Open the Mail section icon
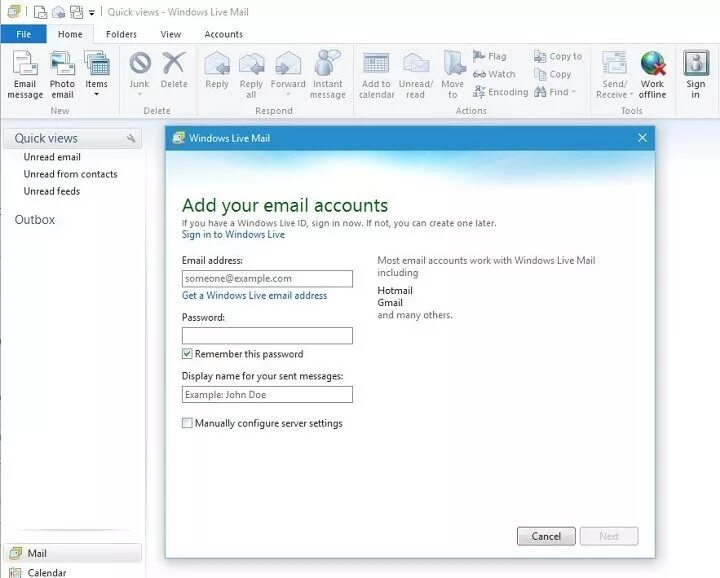This screenshot has width=720, height=578. [x=16, y=553]
